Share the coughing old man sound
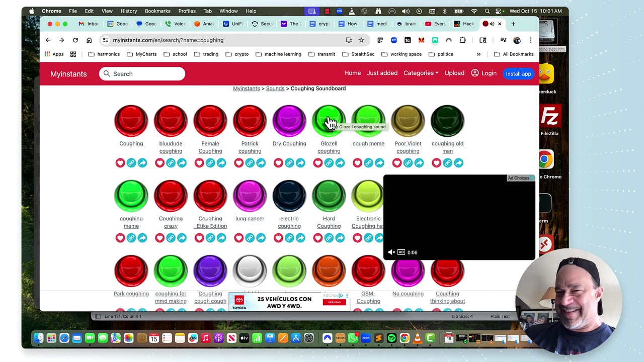 point(458,163)
